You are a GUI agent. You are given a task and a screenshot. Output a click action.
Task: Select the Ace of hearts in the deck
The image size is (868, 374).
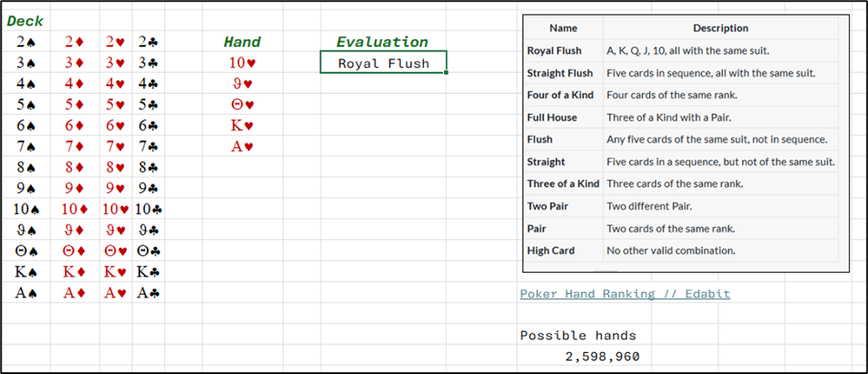click(116, 293)
